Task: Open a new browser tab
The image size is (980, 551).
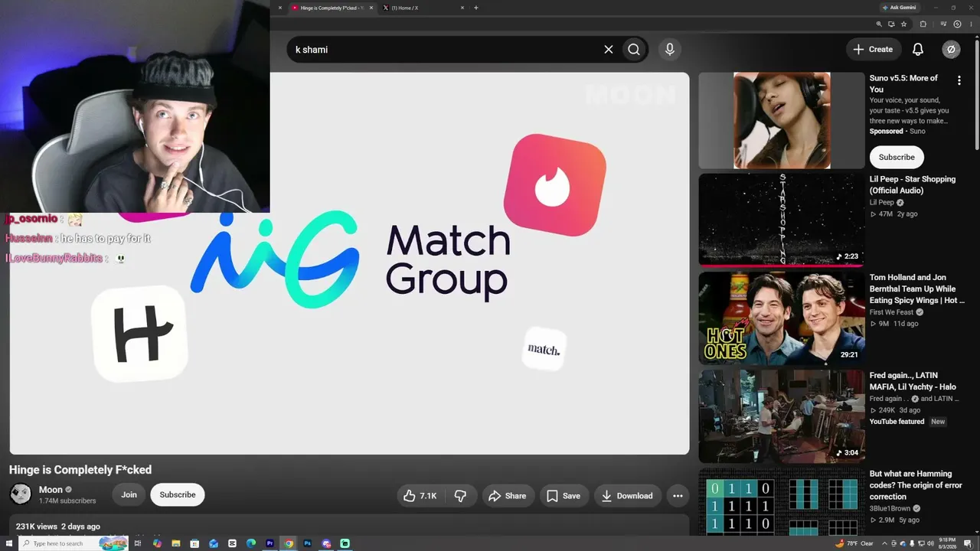Action: [476, 8]
